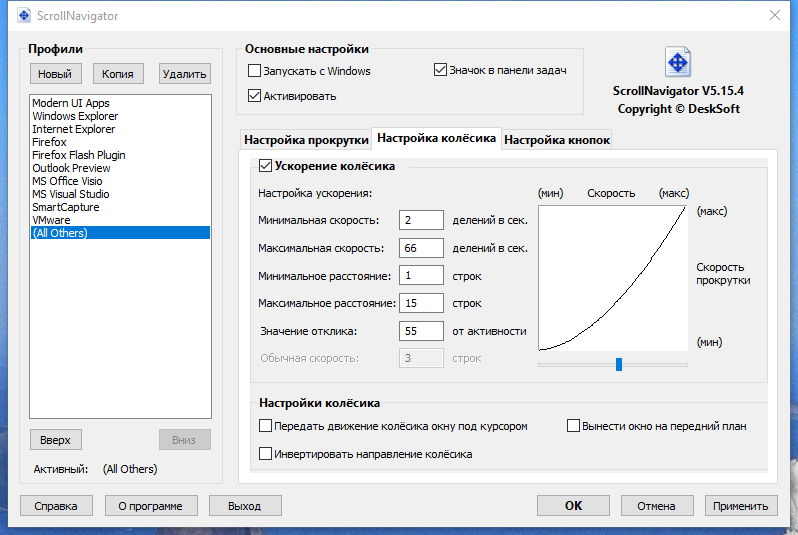Close the ScrollNavigator window
Image resolution: width=798 pixels, height=535 pixels.
tap(775, 15)
